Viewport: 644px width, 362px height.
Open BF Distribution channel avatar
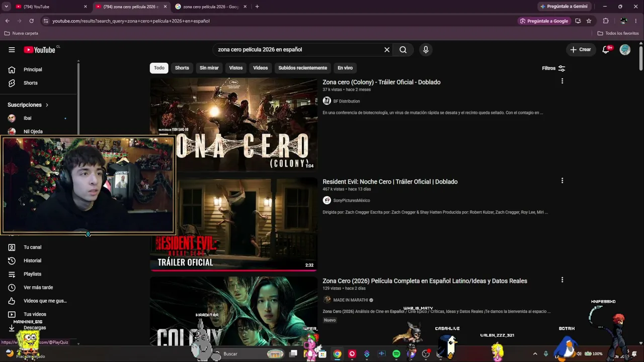point(327,101)
